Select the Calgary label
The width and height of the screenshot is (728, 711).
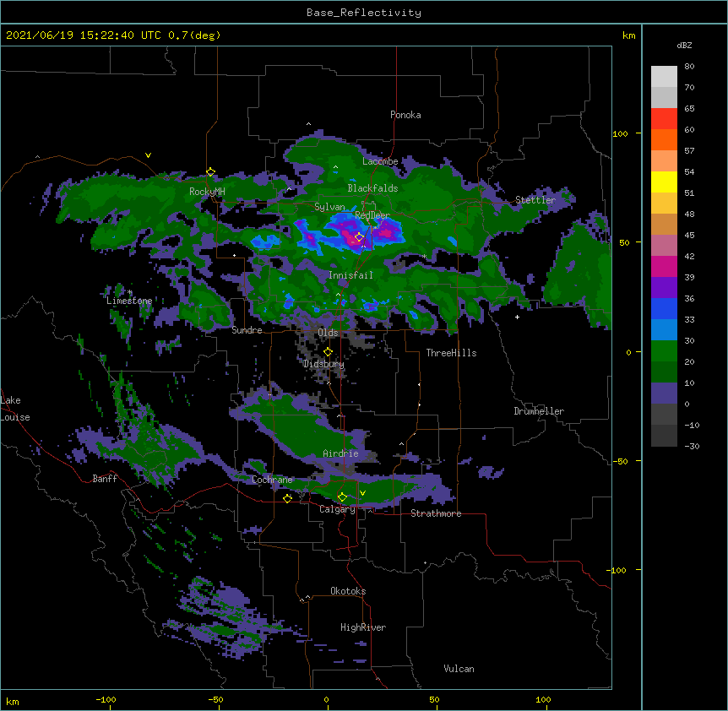pos(337,509)
